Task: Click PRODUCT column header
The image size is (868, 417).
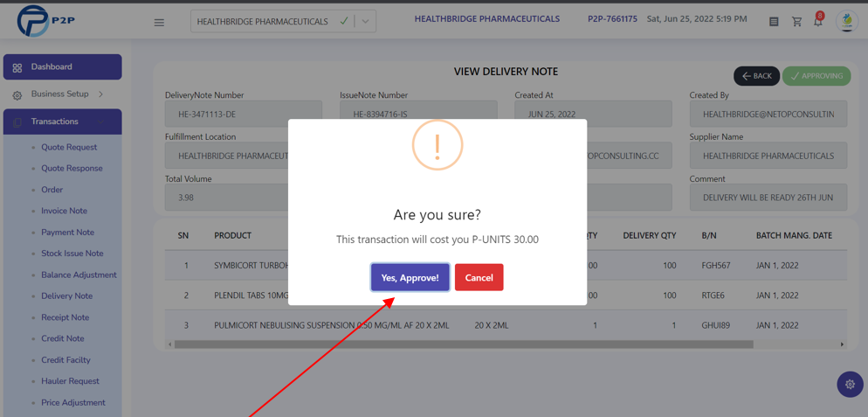Action: (233, 235)
